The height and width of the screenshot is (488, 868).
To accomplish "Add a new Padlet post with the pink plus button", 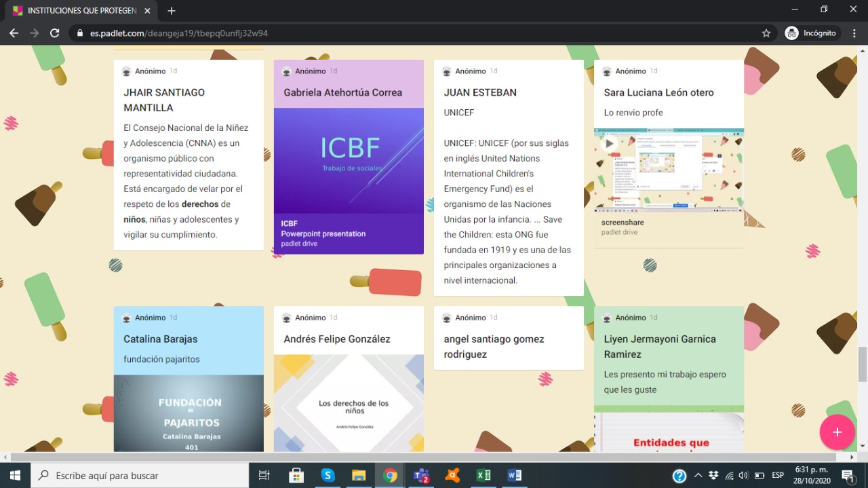I will click(x=837, y=432).
